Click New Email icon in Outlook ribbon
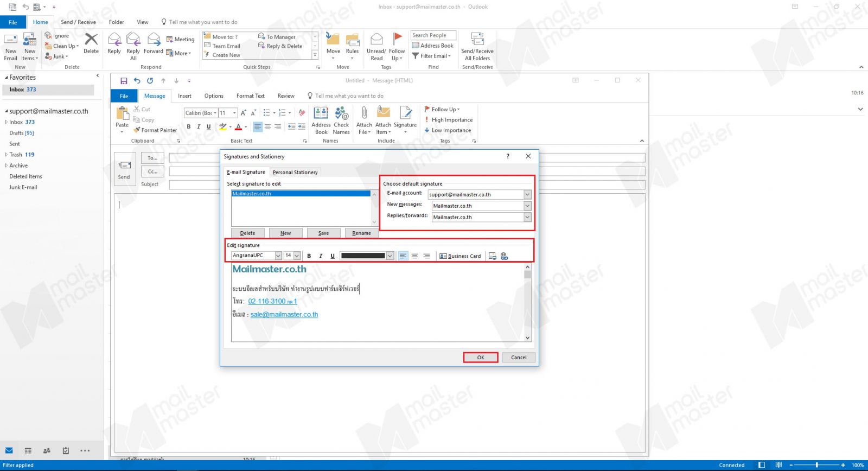868x471 pixels. [11, 40]
